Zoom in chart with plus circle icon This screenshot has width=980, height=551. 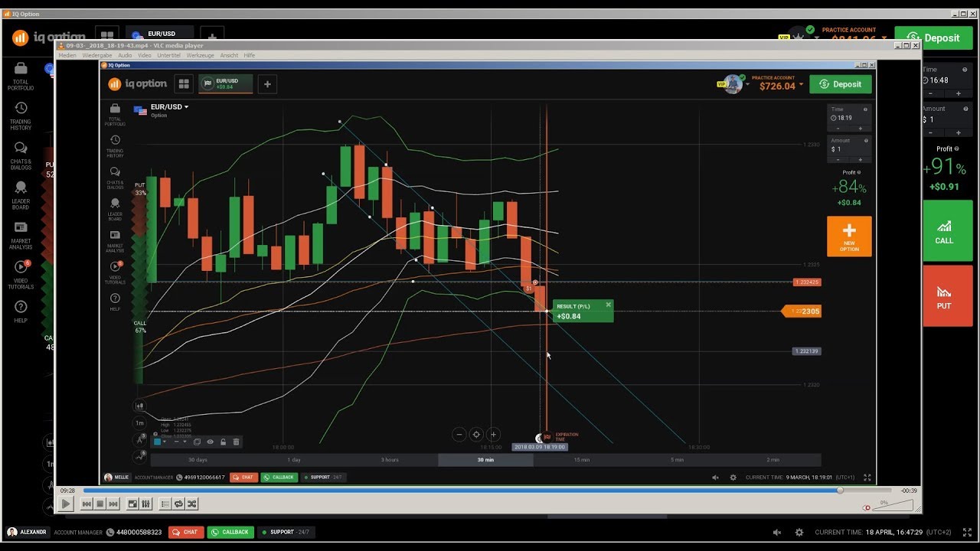pos(493,434)
